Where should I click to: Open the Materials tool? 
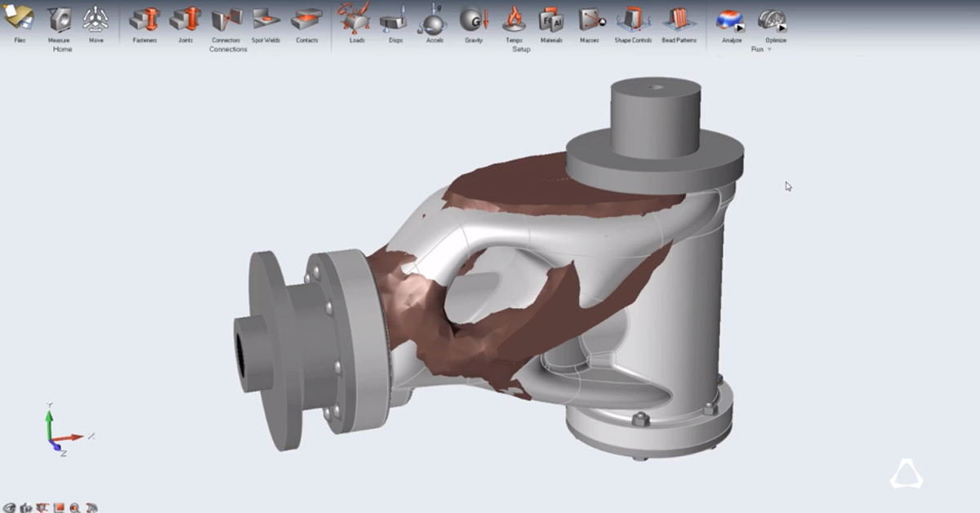[x=551, y=21]
